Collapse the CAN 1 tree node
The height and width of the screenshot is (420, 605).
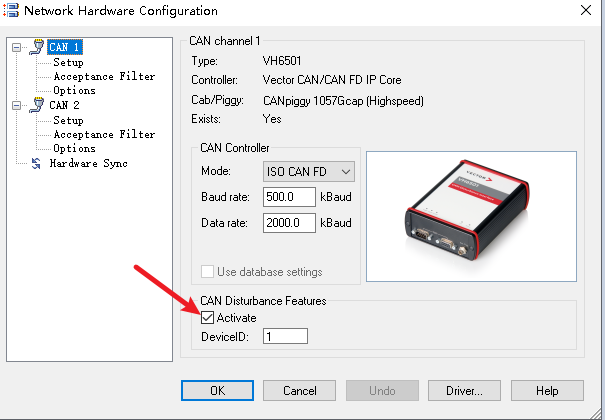click(x=16, y=47)
